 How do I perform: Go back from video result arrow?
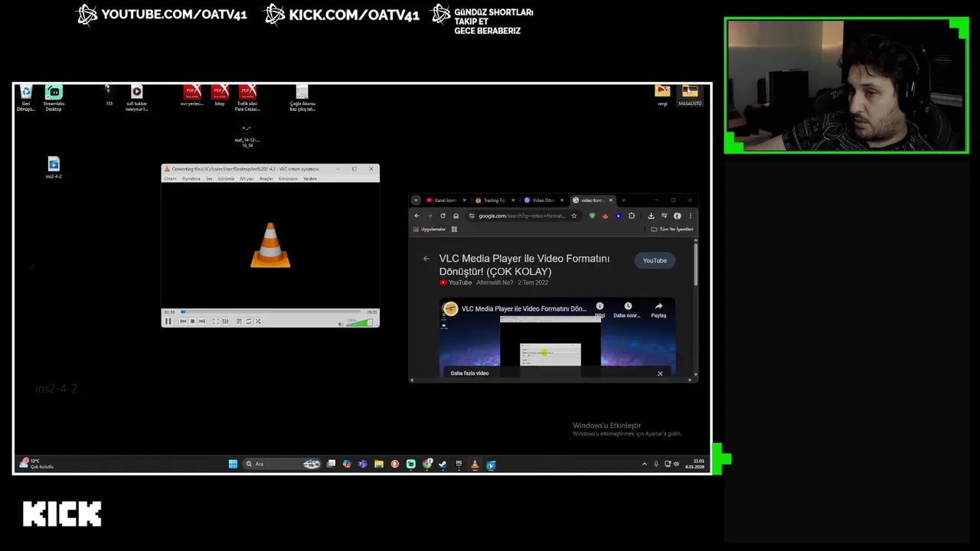426,259
